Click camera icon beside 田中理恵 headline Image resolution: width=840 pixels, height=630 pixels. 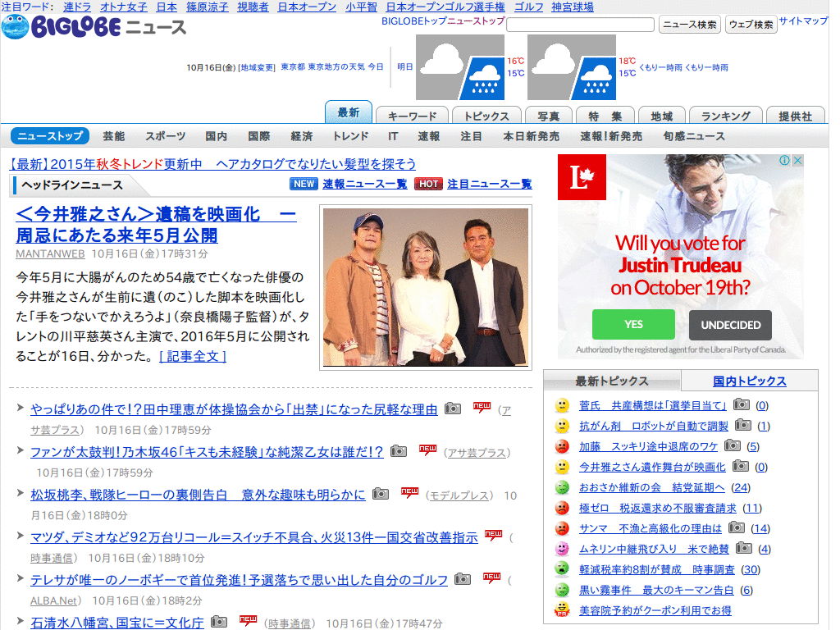click(453, 409)
